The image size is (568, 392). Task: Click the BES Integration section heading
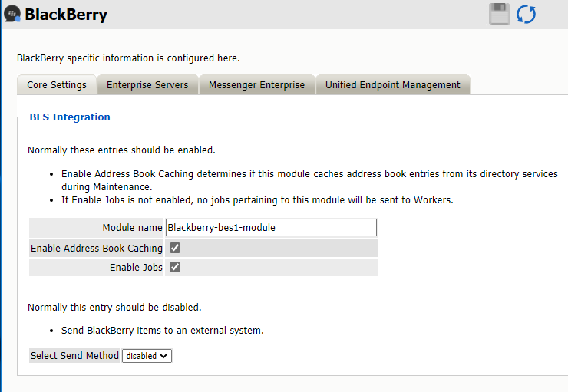pos(70,117)
